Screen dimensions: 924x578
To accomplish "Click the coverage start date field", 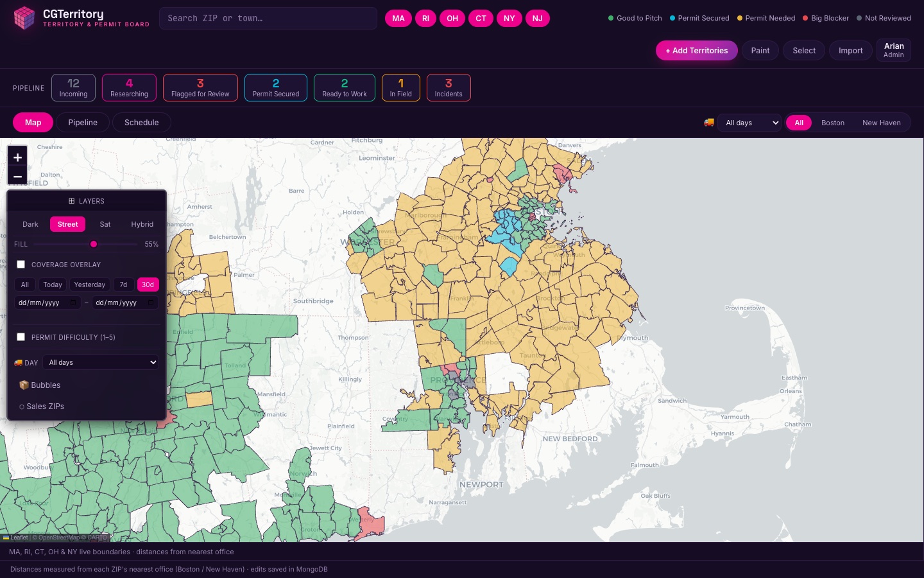I will 47,302.
